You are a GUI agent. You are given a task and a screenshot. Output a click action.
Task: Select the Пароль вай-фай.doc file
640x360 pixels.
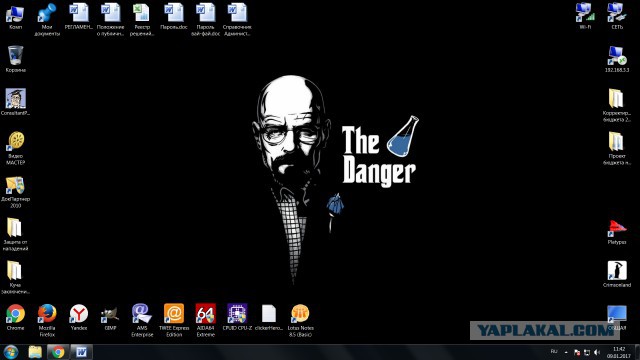point(205,19)
